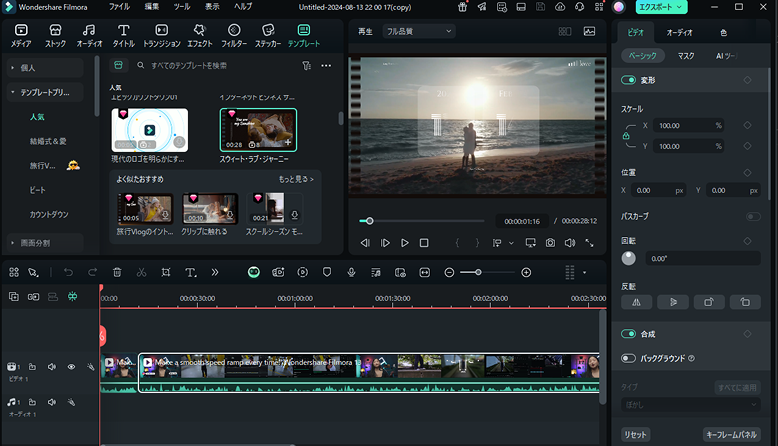Toggle the 変形 (Transform) switch
Image resolution: width=778 pixels, height=446 pixels.
click(x=628, y=80)
